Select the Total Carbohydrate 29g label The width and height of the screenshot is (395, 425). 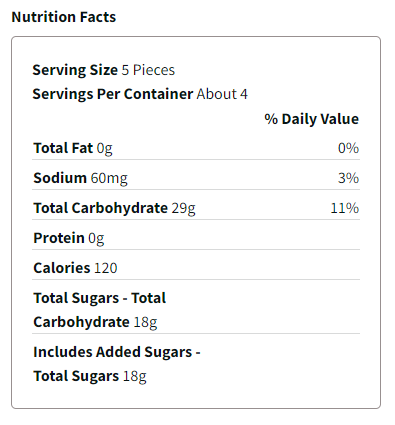(x=114, y=208)
